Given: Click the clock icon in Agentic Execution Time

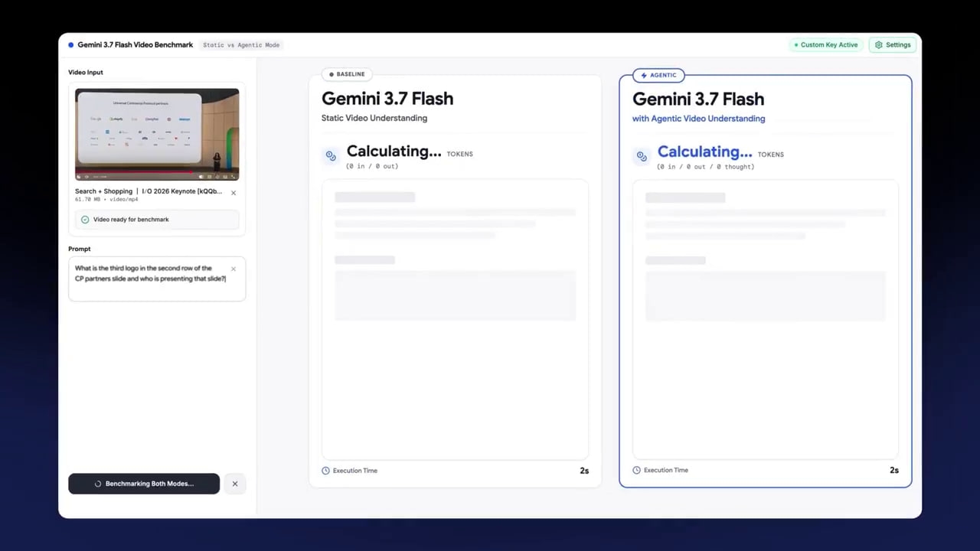Looking at the screenshot, I should click(x=636, y=470).
